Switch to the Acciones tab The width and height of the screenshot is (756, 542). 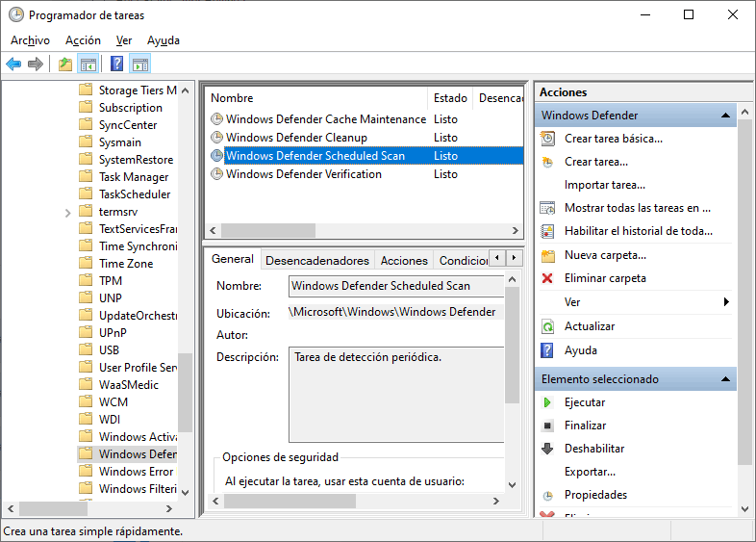coord(404,261)
